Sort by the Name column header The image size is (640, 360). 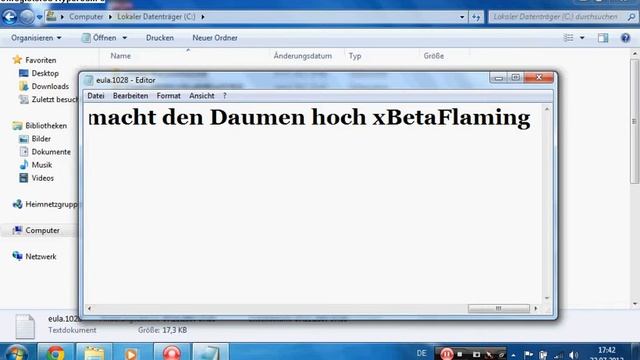120,56
